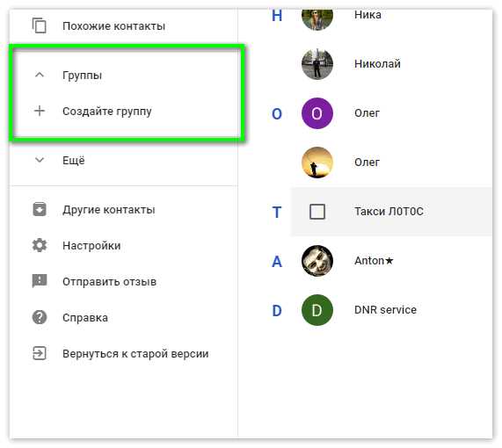Open the DNR service contact row
Image resolution: width=502 pixels, height=448 pixels.
pyautogui.click(x=391, y=310)
